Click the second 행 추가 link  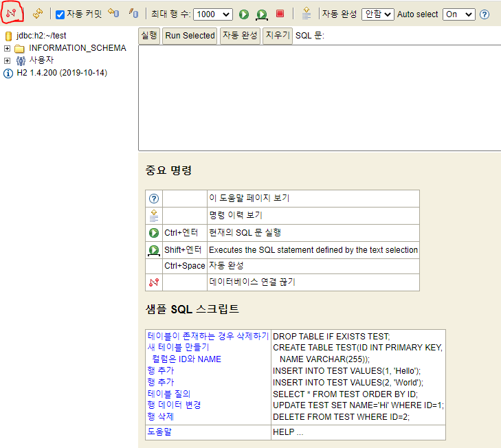pos(161,382)
